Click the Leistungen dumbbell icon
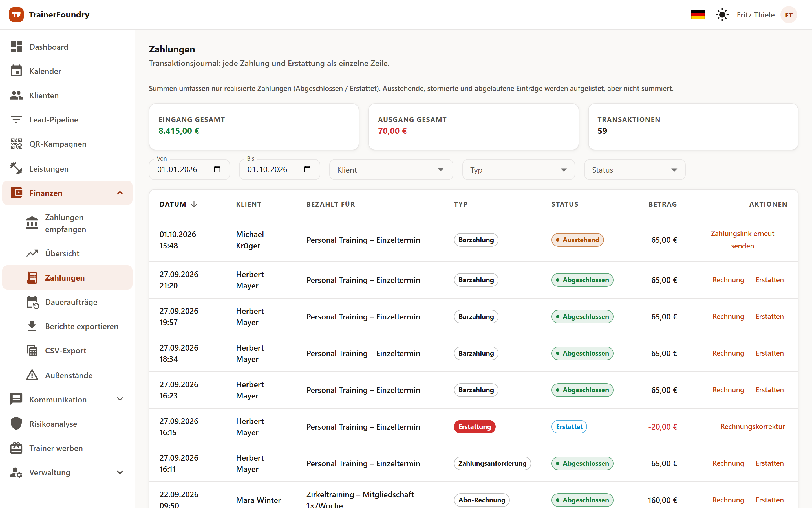This screenshot has height=508, width=812. coord(16,168)
